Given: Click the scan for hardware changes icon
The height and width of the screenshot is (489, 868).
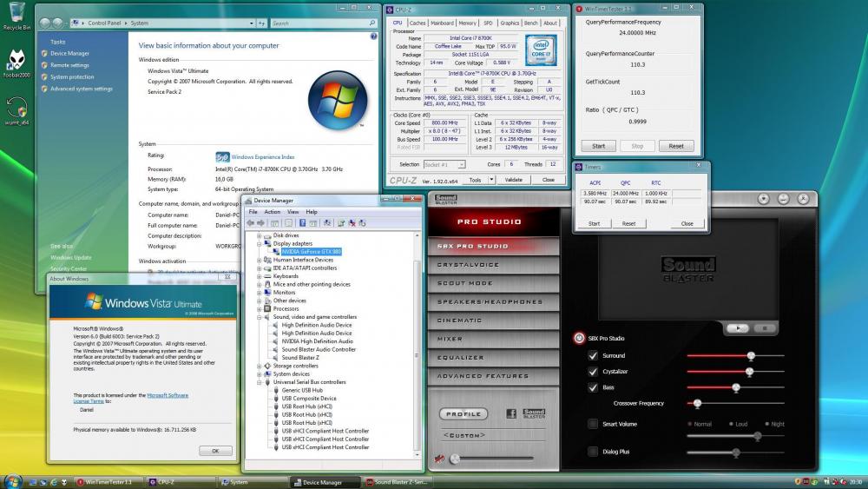Looking at the screenshot, I should coord(326,222).
